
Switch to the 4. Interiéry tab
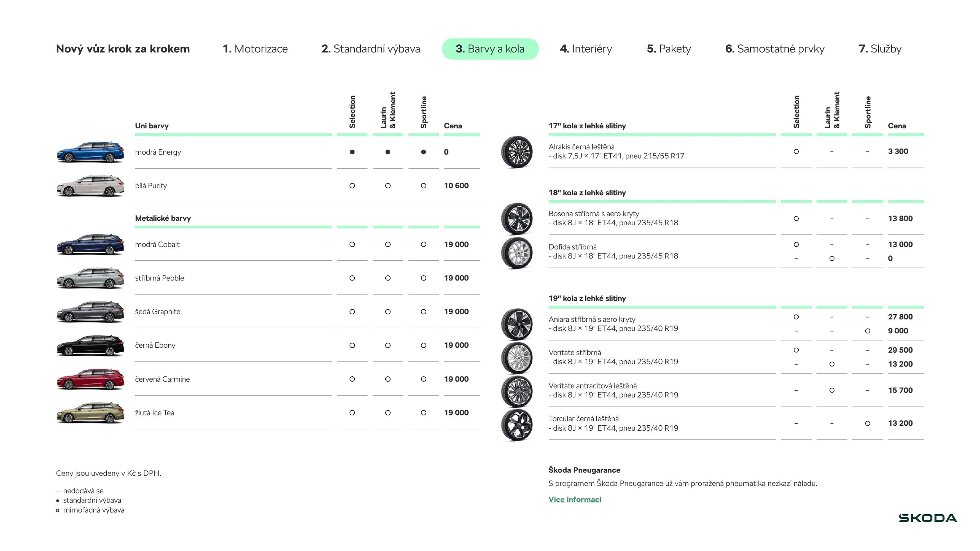click(x=586, y=49)
